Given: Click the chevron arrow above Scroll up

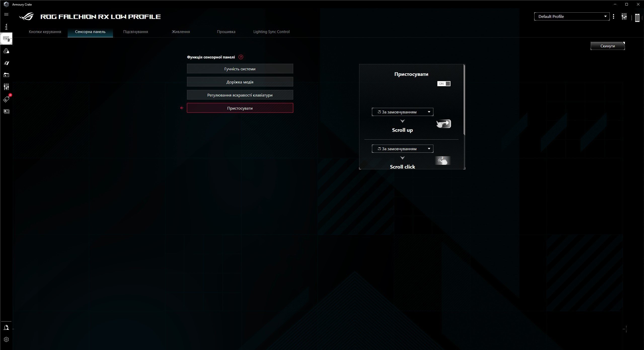Looking at the screenshot, I should 402,121.
